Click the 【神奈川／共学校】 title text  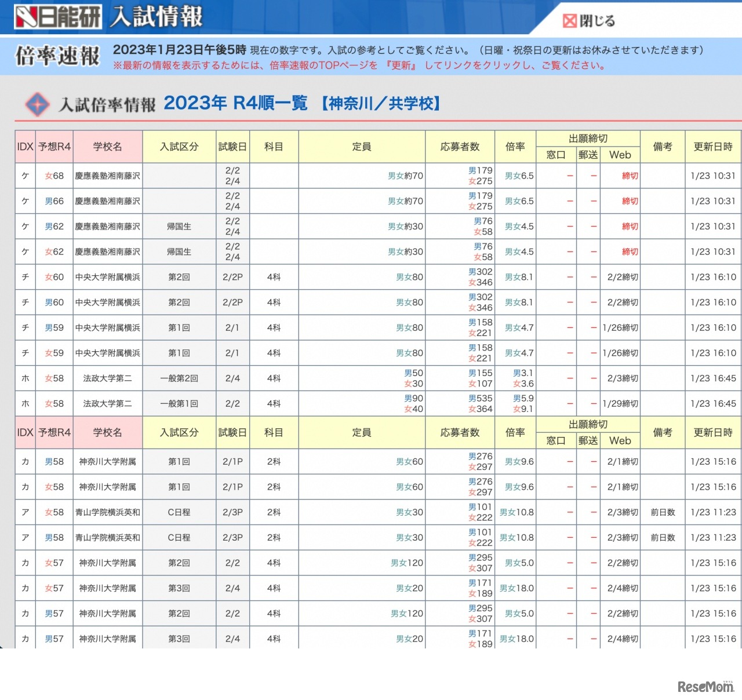click(x=380, y=104)
